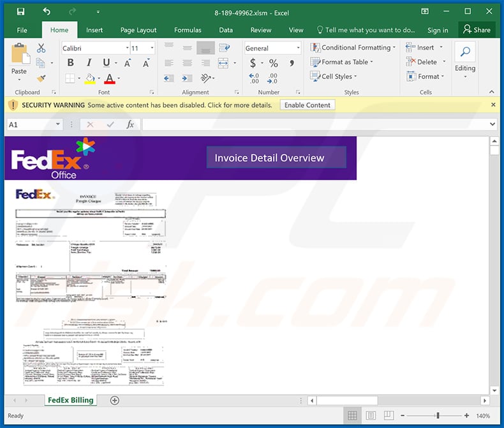This screenshot has height=428, width=504.
Task: Apply Percent style
Action: click(x=274, y=63)
